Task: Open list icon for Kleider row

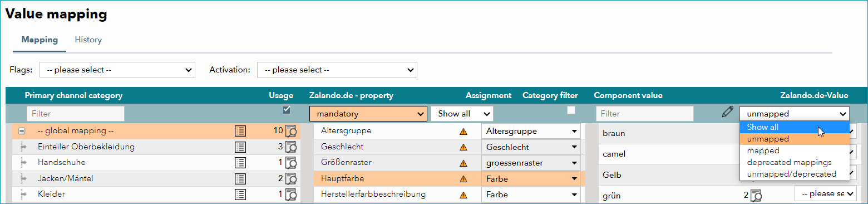Action: point(240,194)
